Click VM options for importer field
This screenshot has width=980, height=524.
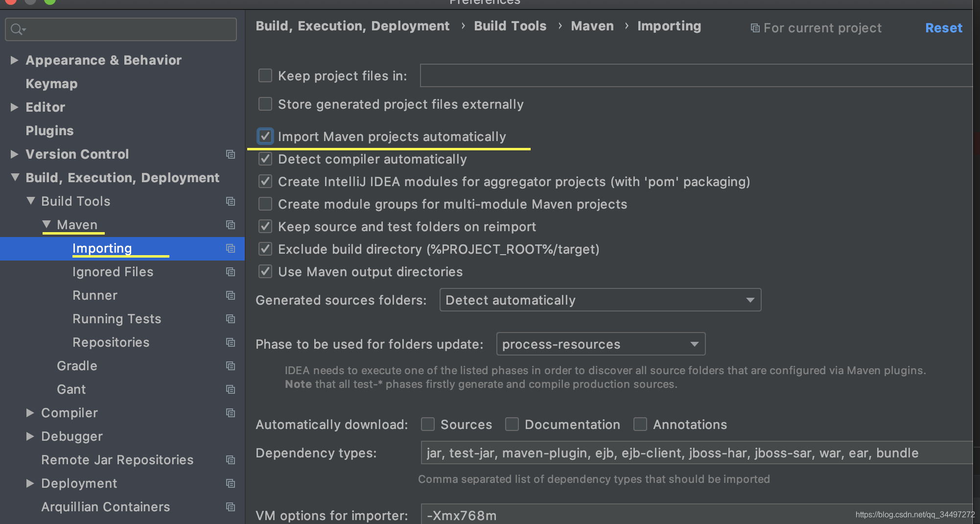[x=696, y=514]
